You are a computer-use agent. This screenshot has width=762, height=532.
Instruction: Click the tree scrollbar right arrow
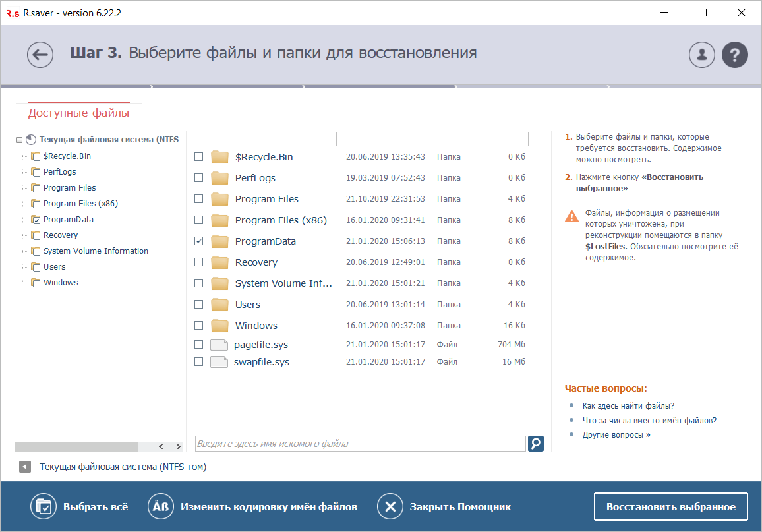(179, 446)
